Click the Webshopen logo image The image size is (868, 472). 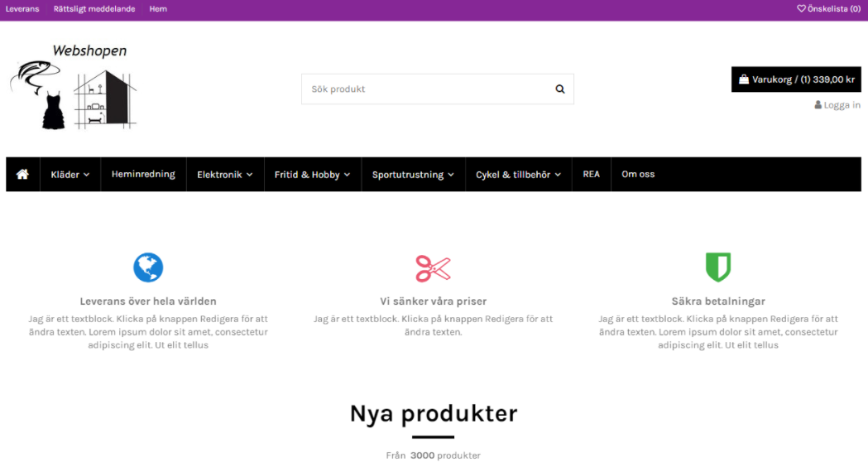(x=74, y=87)
